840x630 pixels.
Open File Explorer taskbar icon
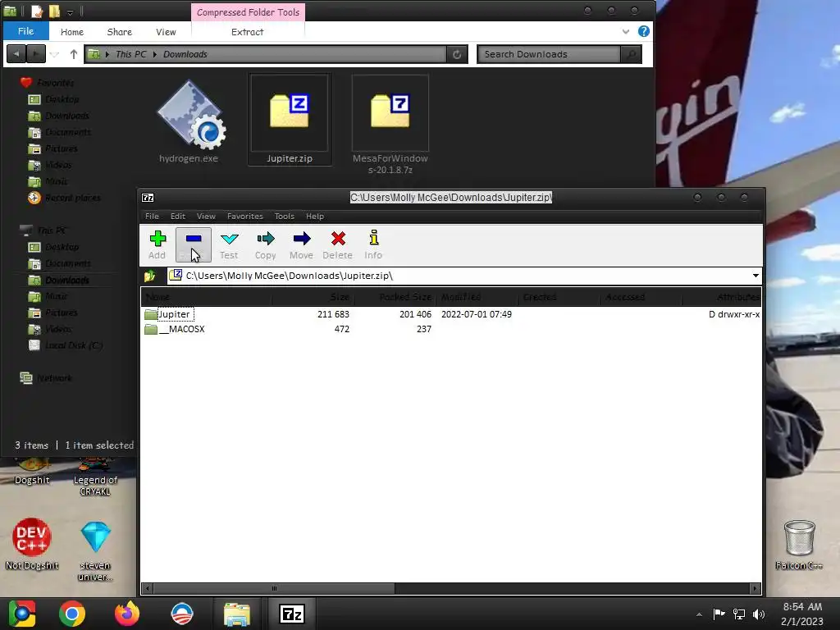pyautogui.click(x=237, y=614)
